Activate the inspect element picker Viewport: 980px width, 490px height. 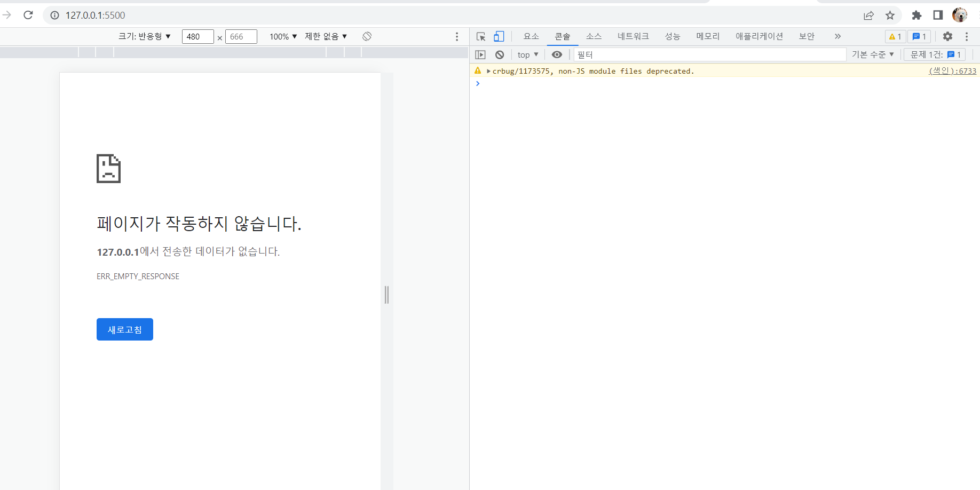pyautogui.click(x=481, y=36)
